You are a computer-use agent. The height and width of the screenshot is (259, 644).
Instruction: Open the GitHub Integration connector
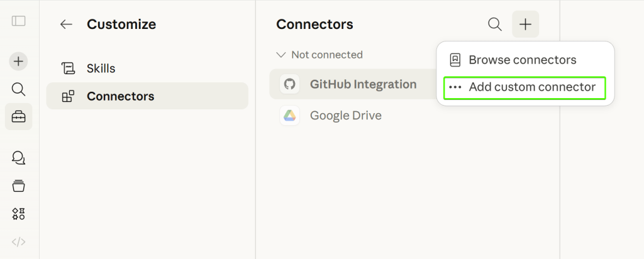click(363, 84)
